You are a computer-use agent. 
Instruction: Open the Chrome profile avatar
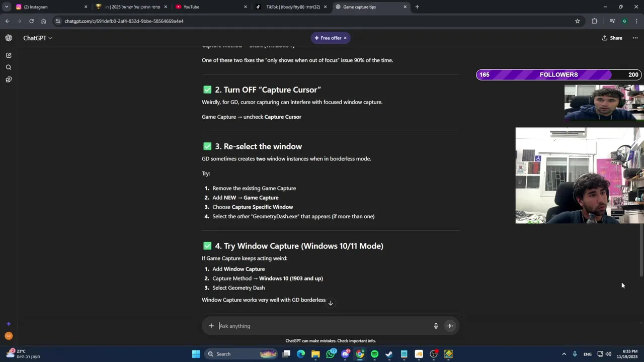(624, 21)
